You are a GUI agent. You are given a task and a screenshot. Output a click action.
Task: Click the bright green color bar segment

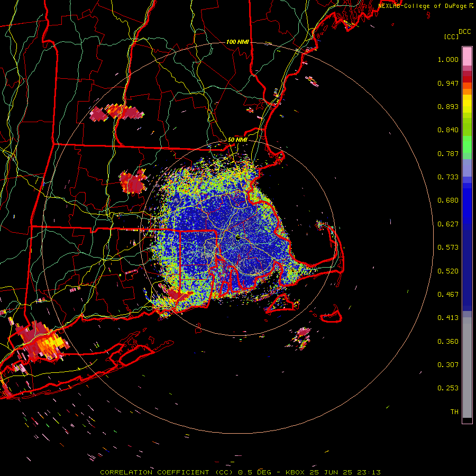467,144
